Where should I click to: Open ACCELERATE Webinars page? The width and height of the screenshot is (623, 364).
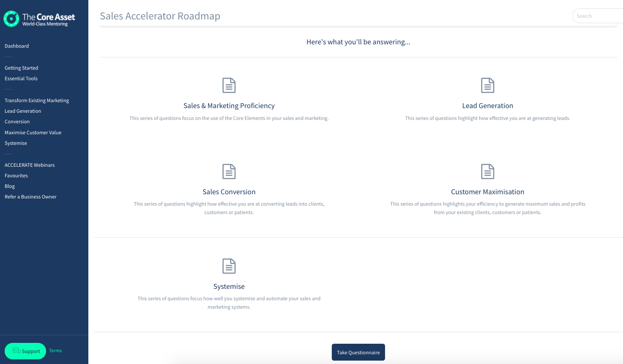(x=30, y=165)
